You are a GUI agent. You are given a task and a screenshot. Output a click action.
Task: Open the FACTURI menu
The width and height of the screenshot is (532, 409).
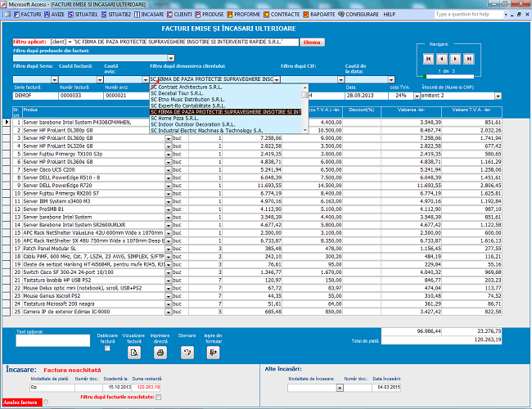pos(28,15)
